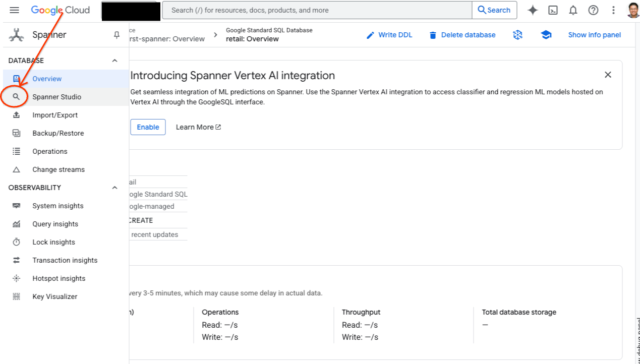Screen dimensions: 640x364
Task: Go to Import/Export page
Action: 55,115
